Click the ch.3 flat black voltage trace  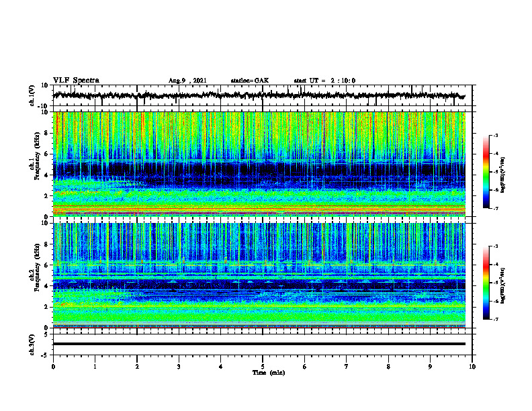[259, 344]
